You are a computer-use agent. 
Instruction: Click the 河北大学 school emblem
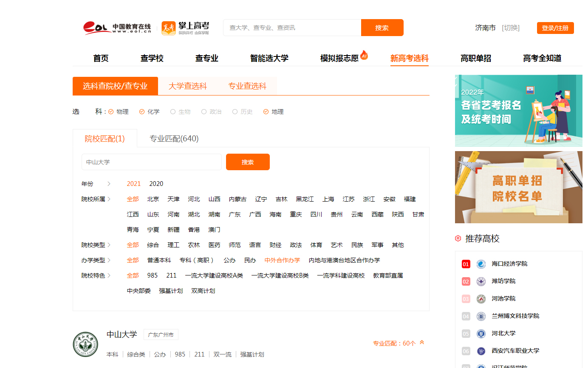481,333
